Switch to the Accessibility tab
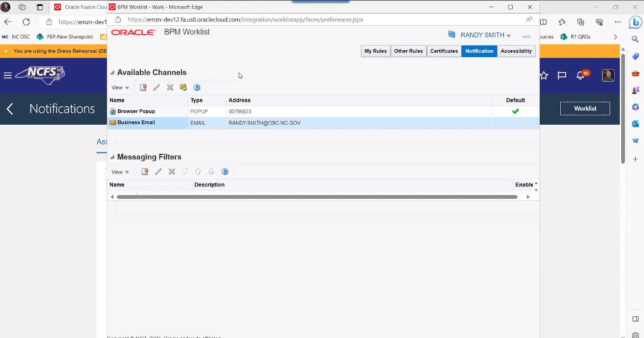This screenshot has width=644, height=338. pyautogui.click(x=516, y=51)
